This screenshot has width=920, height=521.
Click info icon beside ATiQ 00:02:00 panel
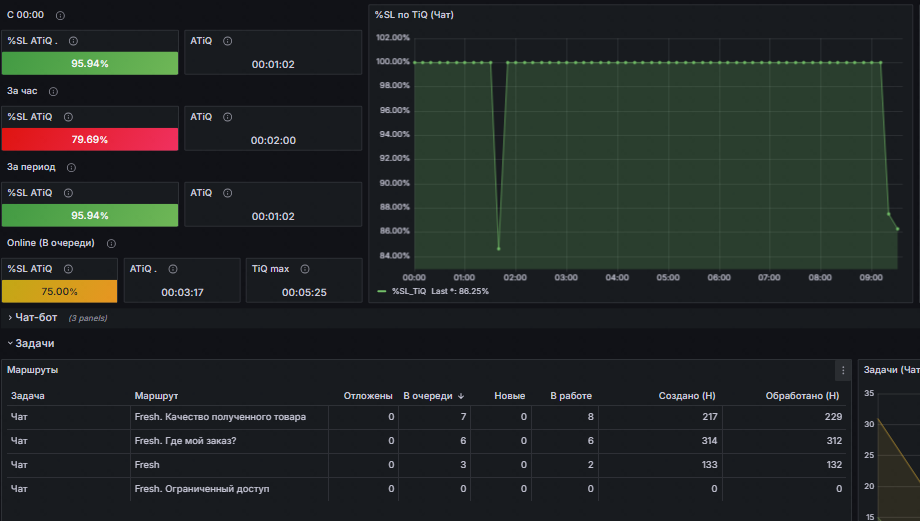(x=228, y=117)
